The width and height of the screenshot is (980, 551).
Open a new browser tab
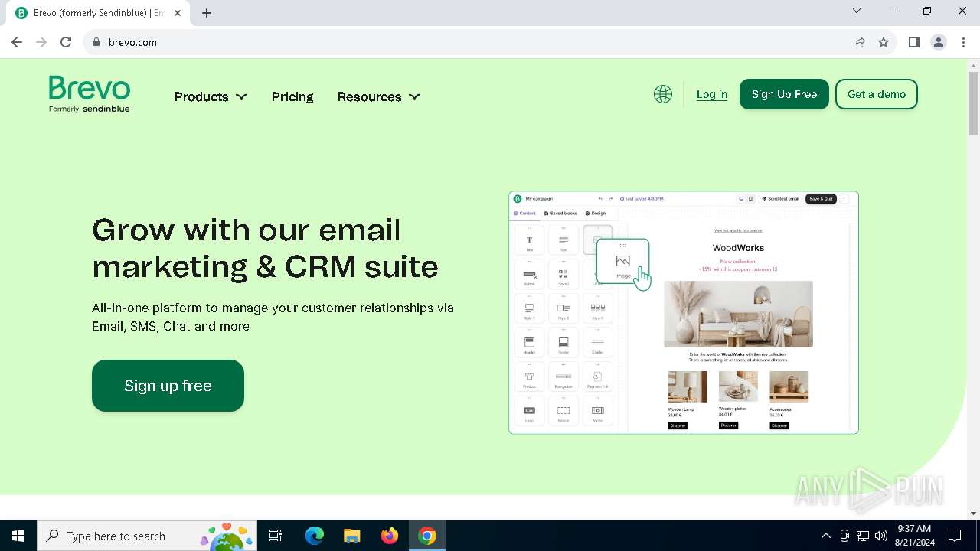207,13
